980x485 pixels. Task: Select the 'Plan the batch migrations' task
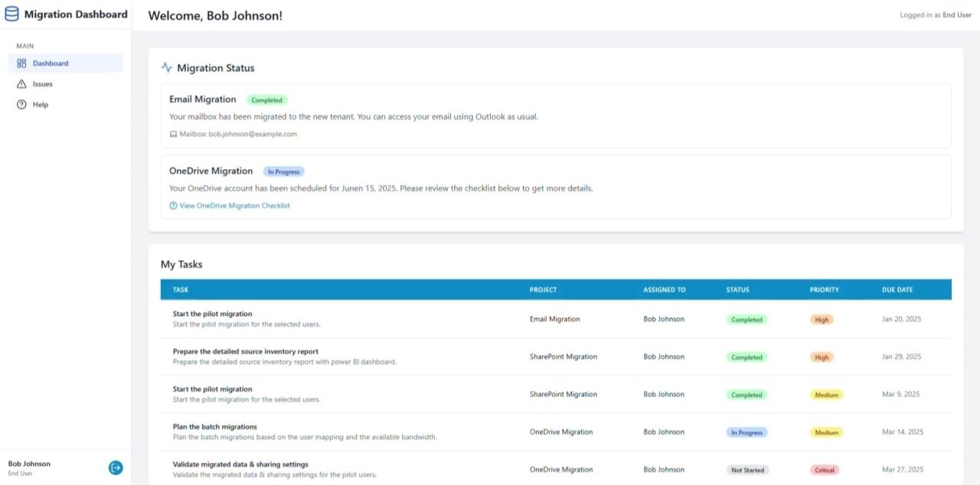point(215,427)
